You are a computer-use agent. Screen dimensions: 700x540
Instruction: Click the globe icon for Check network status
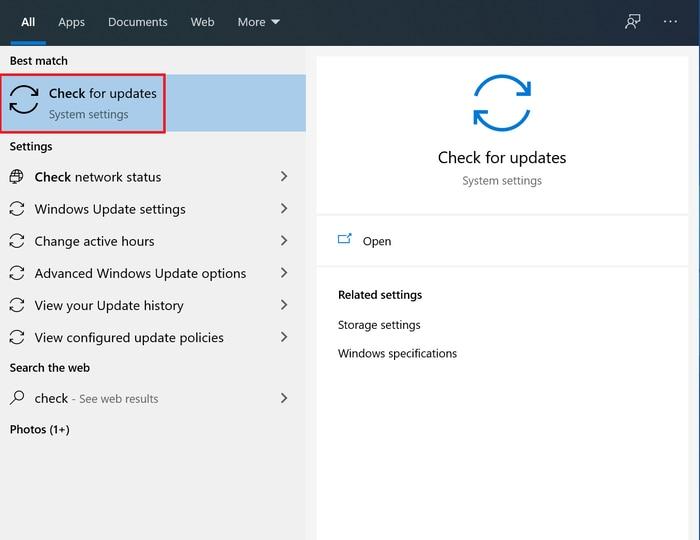17,177
